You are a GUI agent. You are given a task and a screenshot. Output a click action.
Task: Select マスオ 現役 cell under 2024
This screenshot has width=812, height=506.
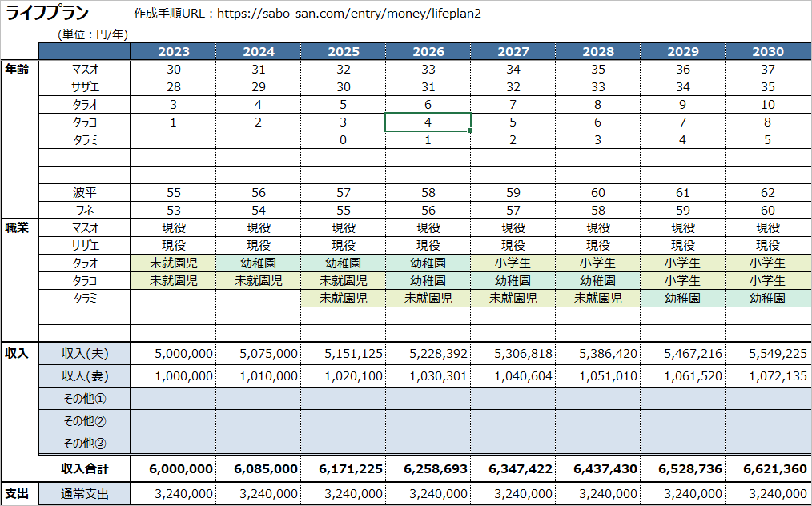pos(259,228)
